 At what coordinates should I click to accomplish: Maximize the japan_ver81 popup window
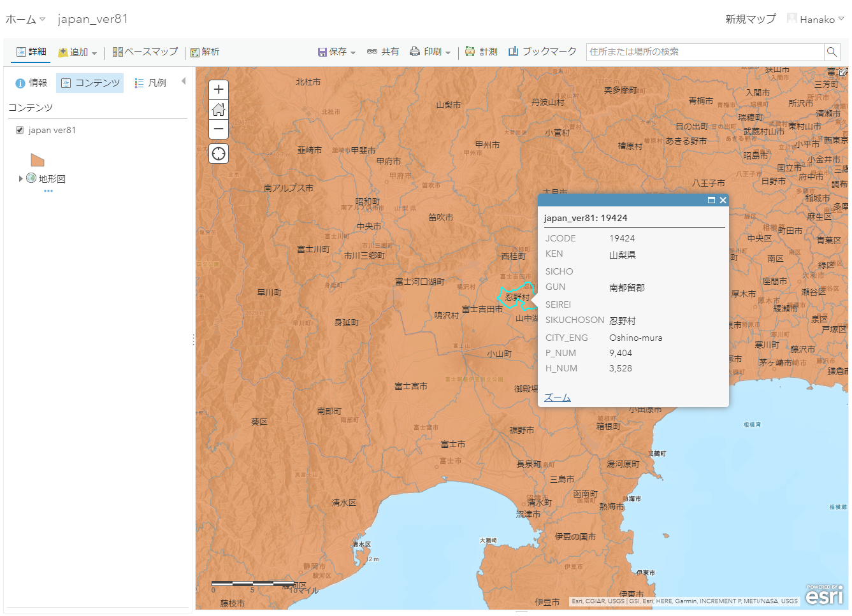click(711, 200)
